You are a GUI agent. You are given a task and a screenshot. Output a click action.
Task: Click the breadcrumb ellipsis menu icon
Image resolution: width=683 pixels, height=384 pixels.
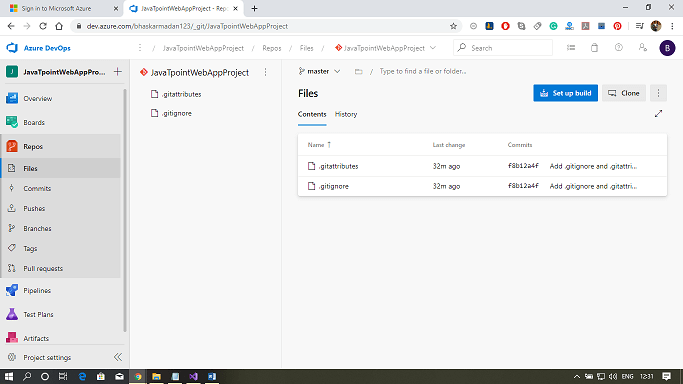point(140,48)
